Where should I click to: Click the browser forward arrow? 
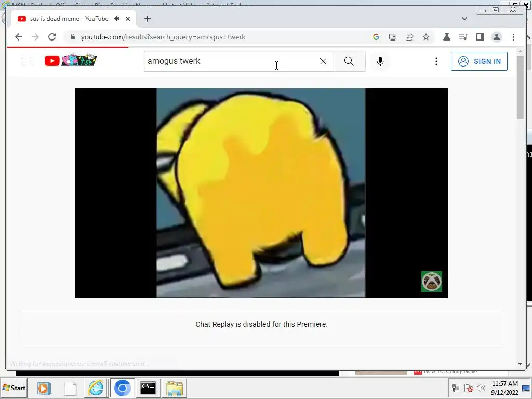35,37
